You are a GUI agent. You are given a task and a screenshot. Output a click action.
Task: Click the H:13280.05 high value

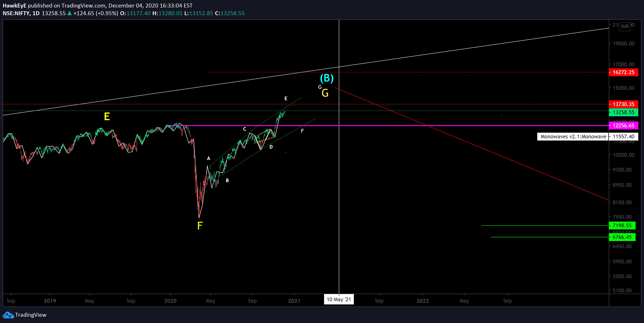(x=167, y=13)
